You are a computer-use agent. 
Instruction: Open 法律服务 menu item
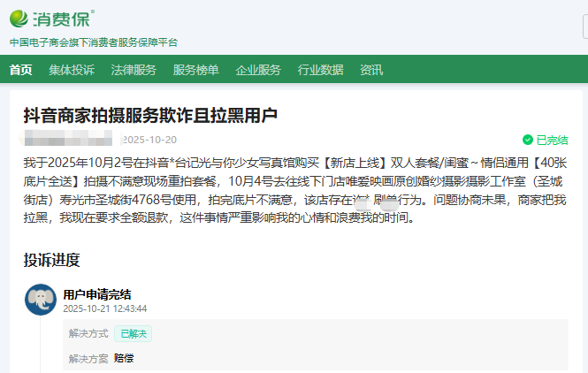[x=134, y=70]
